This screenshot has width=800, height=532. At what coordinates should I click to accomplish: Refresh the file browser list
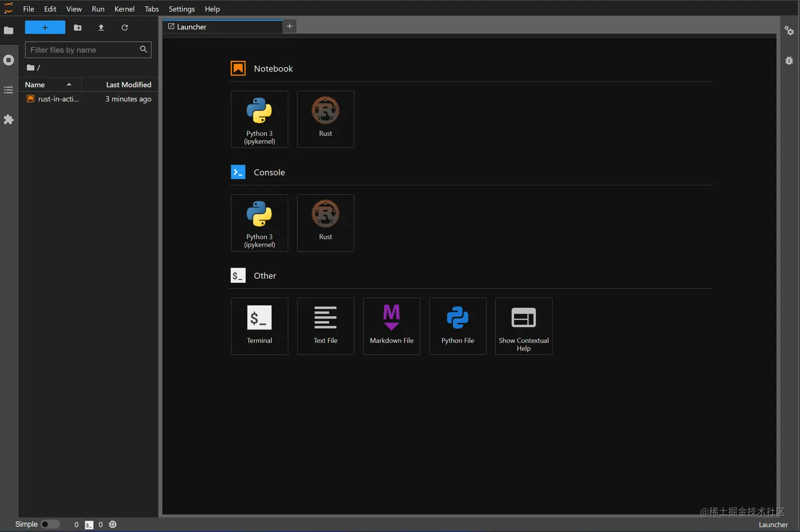[x=125, y=27]
